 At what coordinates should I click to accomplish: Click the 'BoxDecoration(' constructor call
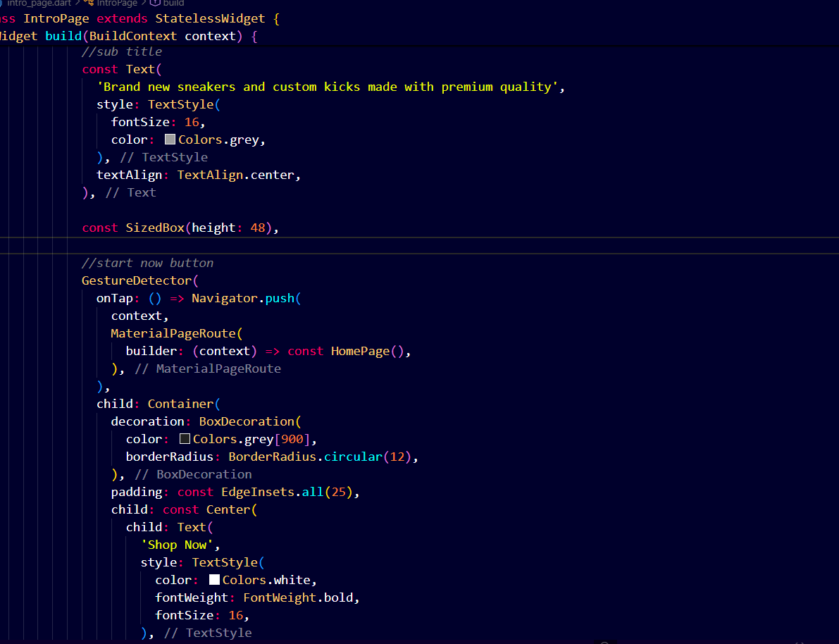[250, 422]
